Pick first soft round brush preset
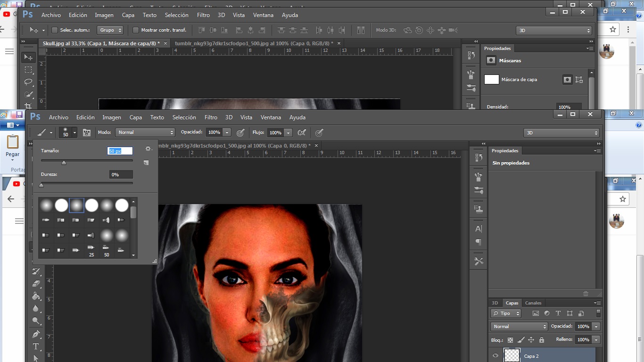Image resolution: width=644 pixels, height=362 pixels. tap(46, 205)
